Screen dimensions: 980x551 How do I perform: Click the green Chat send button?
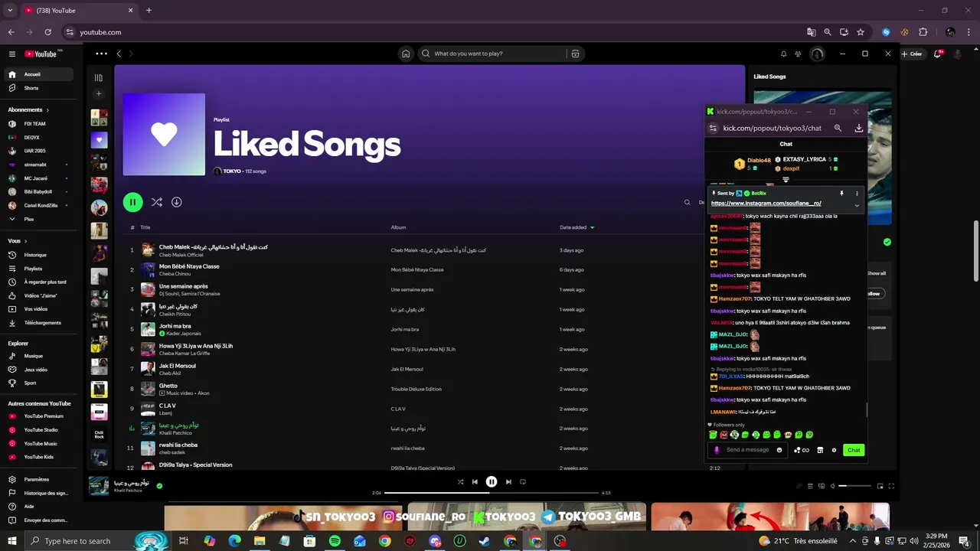[853, 450]
